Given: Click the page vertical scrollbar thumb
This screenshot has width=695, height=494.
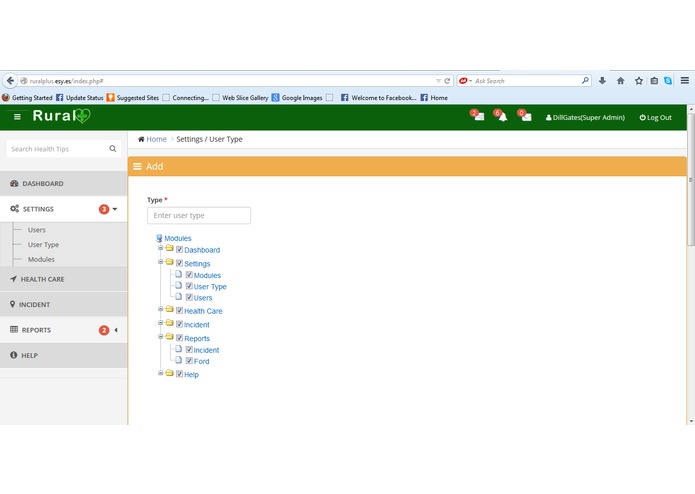Looking at the screenshot, I should point(691,179).
